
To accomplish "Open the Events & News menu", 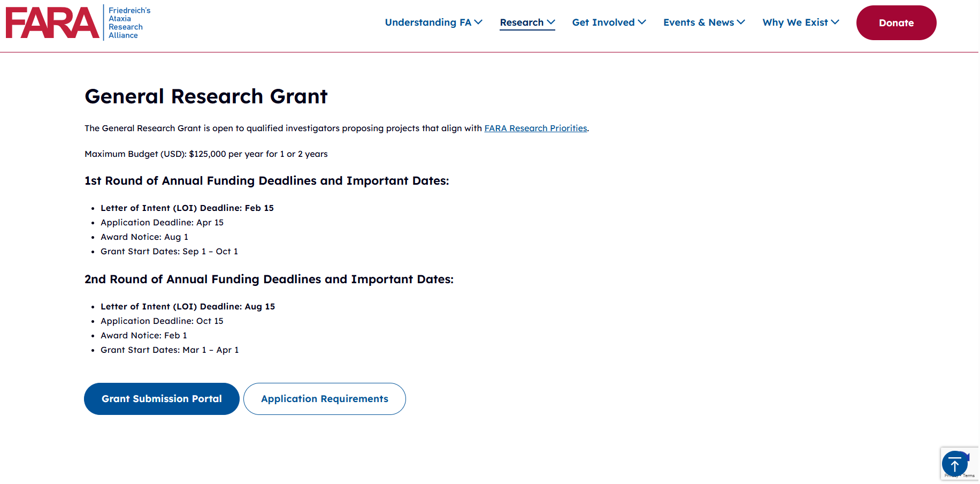I will [699, 22].
